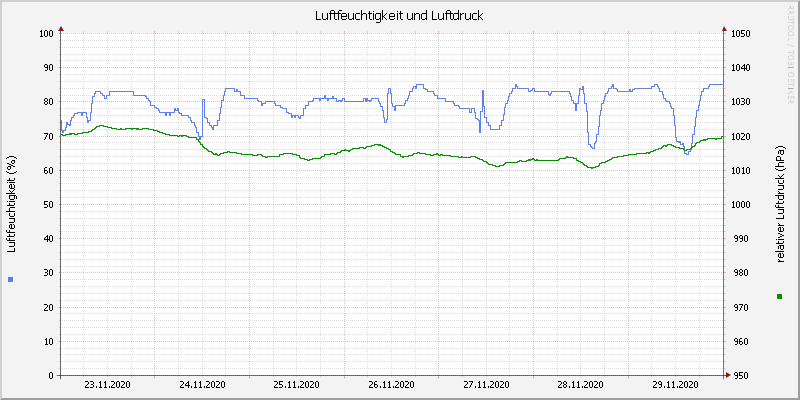This screenshot has width=800, height=400.
Task: Click the date label 28.11.2020
Action: point(581,385)
